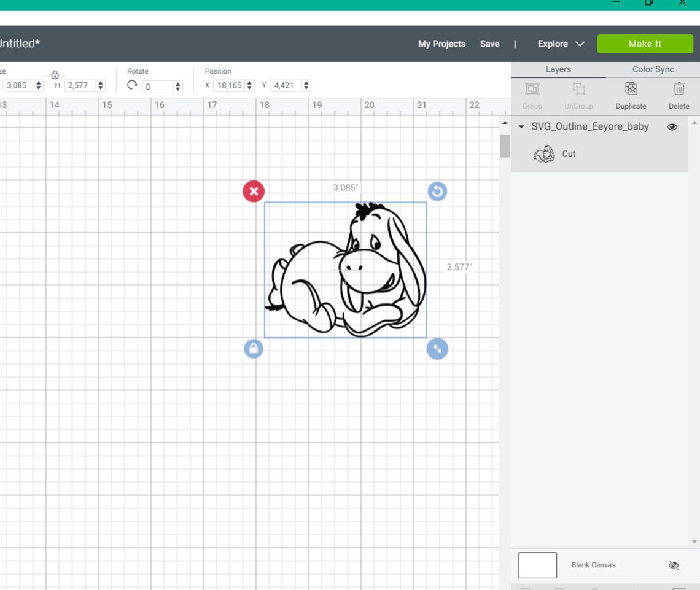Screen dimensions: 700x590
Task: Click the Cut layer label
Action: (569, 154)
